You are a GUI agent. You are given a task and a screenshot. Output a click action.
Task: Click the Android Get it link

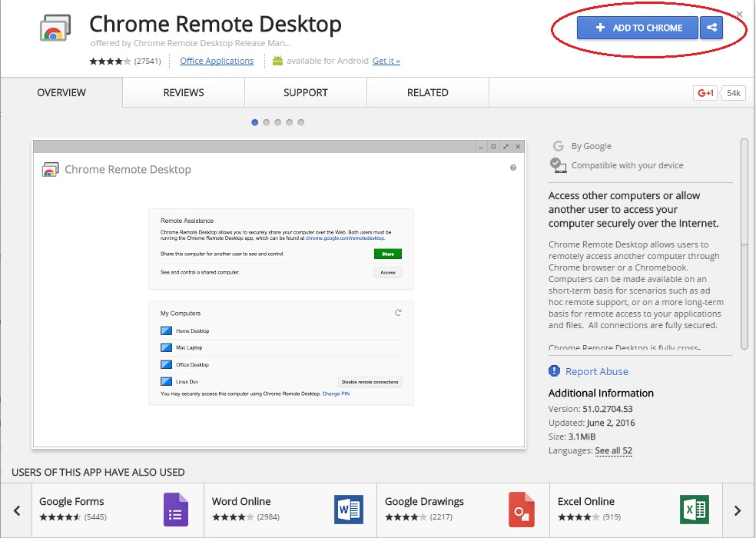[x=386, y=61]
